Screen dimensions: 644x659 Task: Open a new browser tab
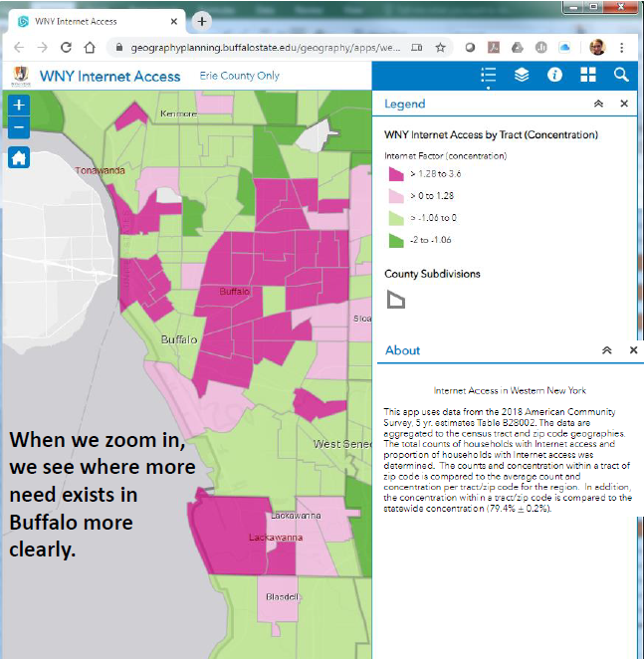pyautogui.click(x=202, y=21)
